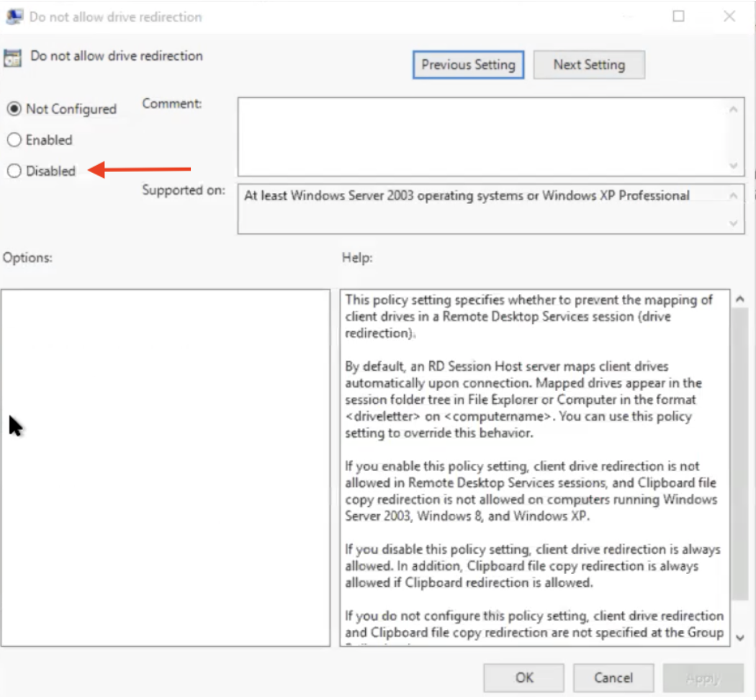Click inside the empty Options panel
756x700 pixels.
coord(166,467)
